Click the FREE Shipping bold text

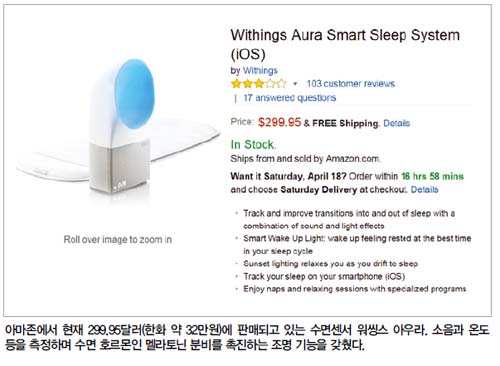(346, 123)
